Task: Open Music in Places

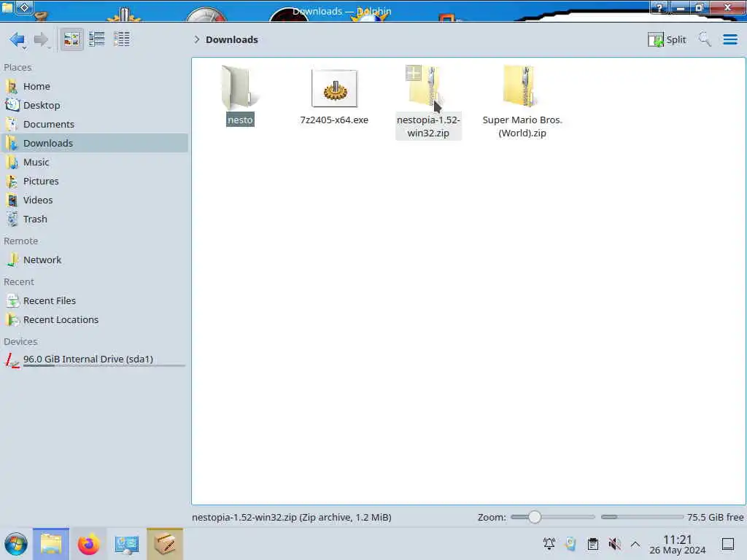Action: [x=94, y=163]
